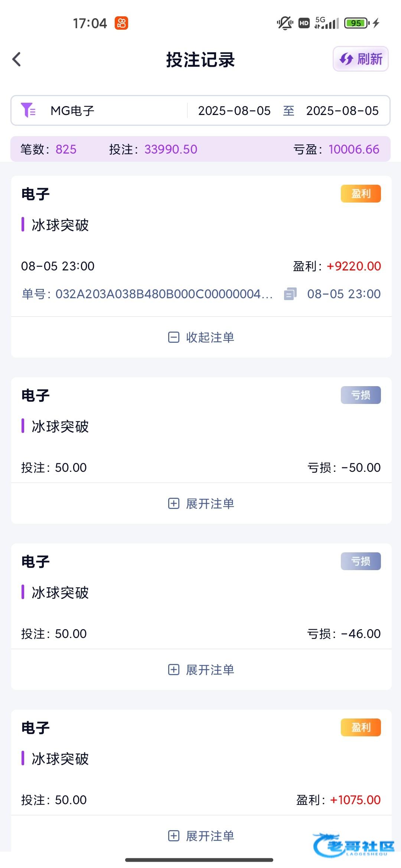Image resolution: width=401 pixels, height=868 pixels.
Task: Select the start date 2025-08-05 field
Action: pyautogui.click(x=234, y=111)
